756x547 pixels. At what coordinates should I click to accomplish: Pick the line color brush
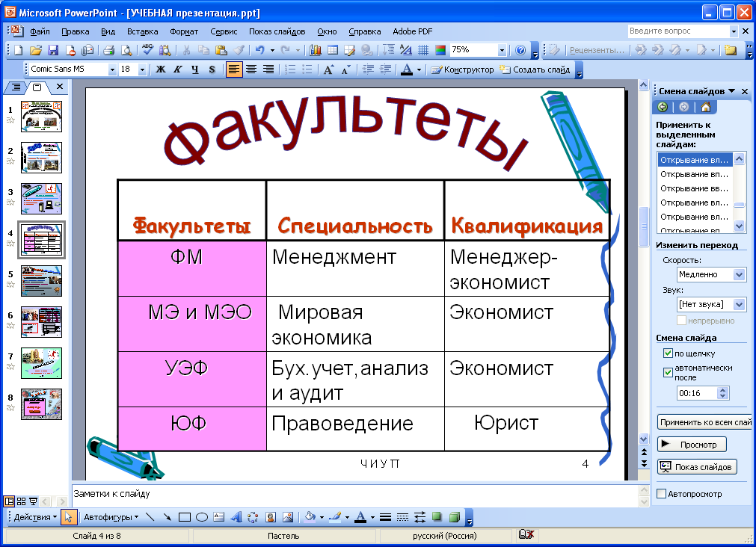tap(335, 517)
